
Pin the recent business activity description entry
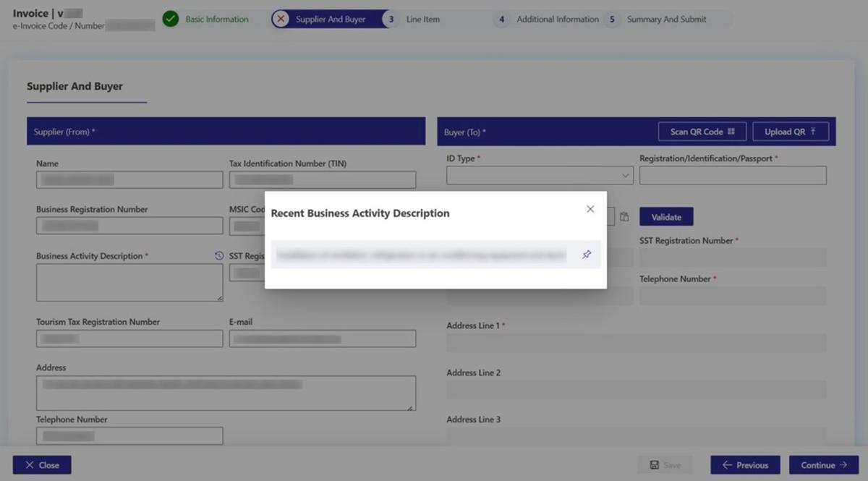(587, 255)
